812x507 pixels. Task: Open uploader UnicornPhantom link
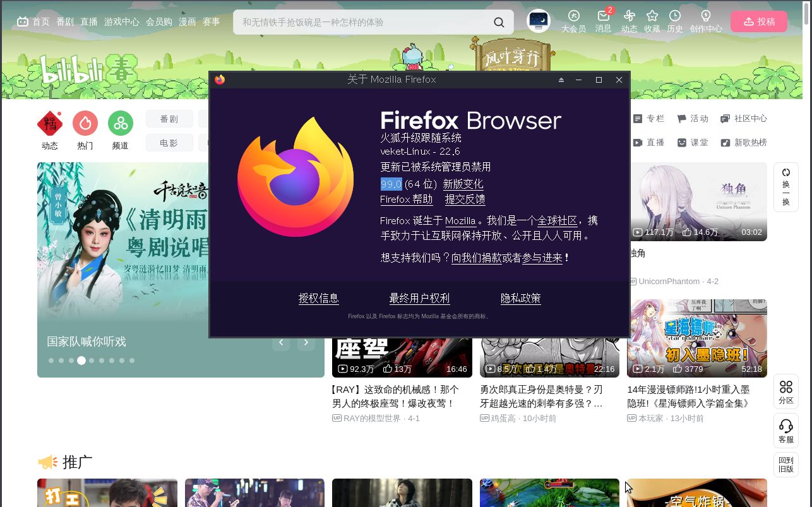[669, 281]
